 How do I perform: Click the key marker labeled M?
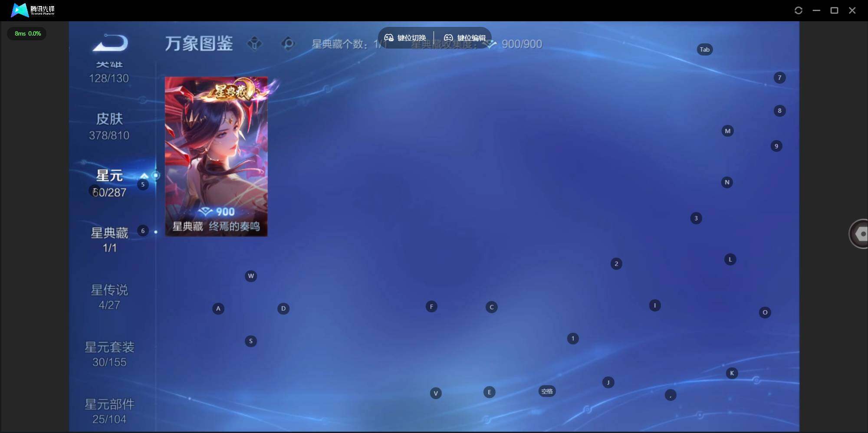coord(728,131)
